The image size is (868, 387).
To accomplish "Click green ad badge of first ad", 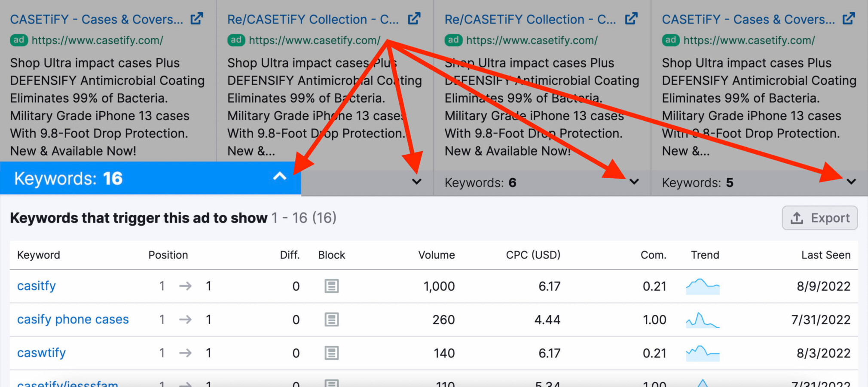I will 19,40.
